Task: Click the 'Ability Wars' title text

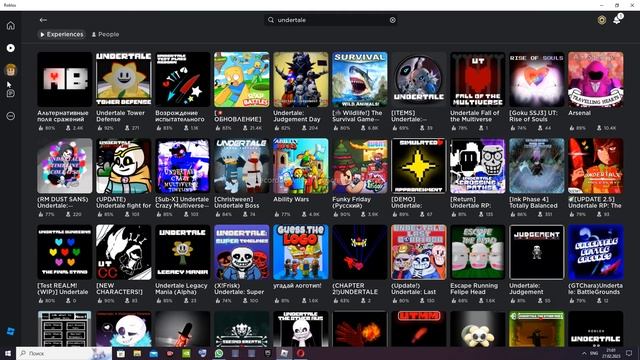Action: 291,199
